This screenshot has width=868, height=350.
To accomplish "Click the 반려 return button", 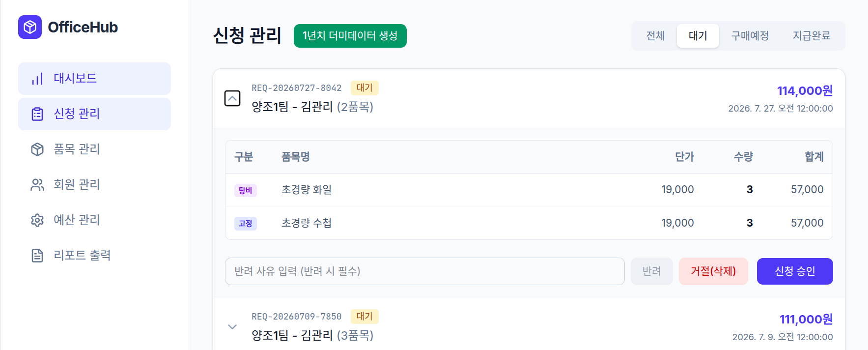I will pos(652,271).
